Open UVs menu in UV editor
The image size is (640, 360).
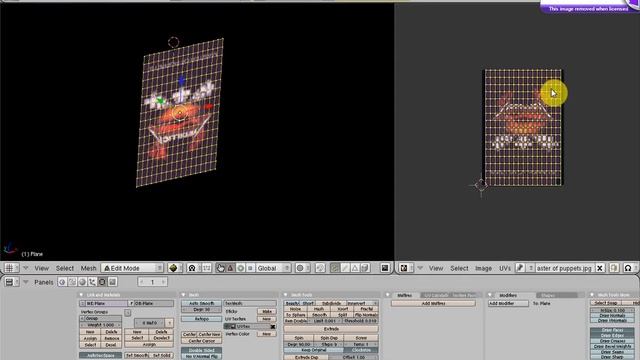505,268
